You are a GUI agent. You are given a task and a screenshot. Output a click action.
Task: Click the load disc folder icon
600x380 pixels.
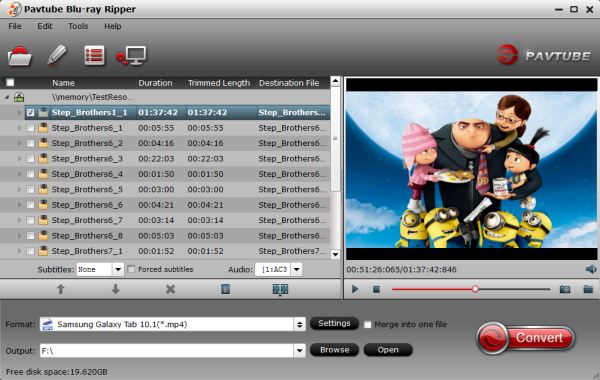[19, 56]
